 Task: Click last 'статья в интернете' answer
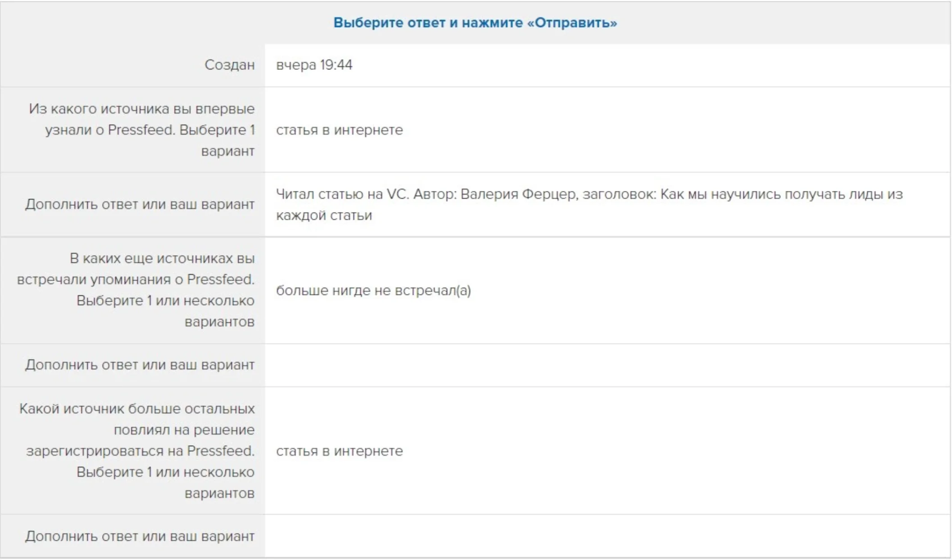pos(339,451)
